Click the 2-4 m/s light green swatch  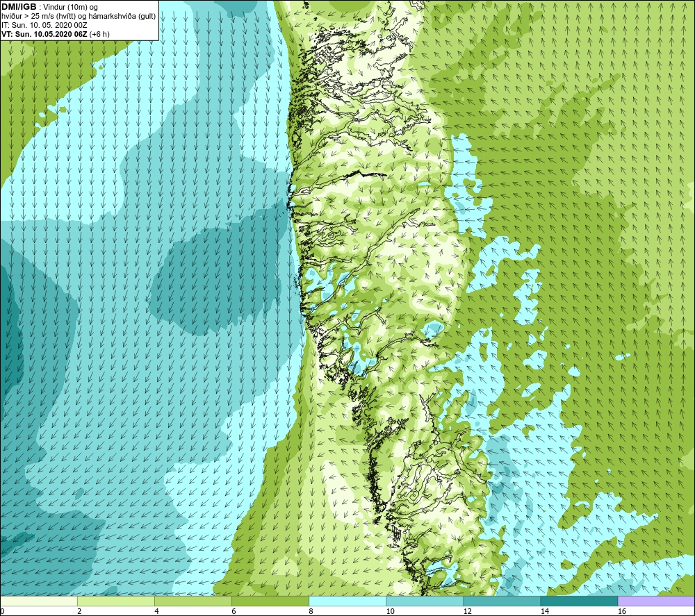[x=116, y=601]
